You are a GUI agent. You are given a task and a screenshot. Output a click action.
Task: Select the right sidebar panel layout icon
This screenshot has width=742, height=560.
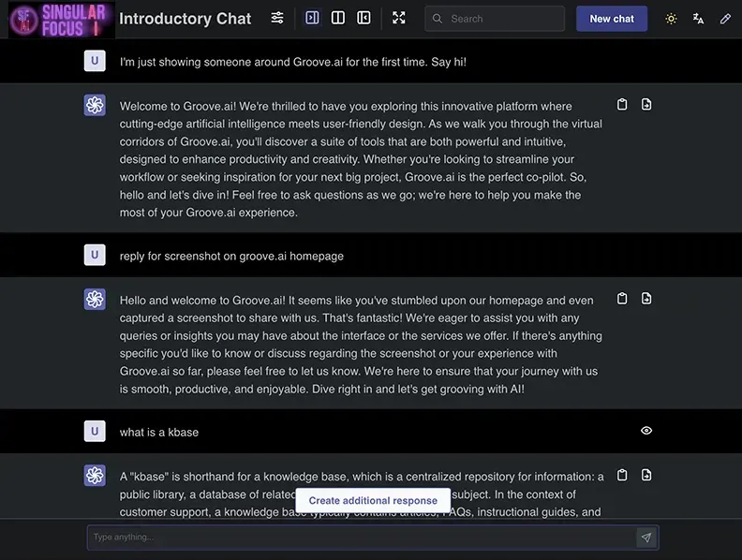[312, 18]
